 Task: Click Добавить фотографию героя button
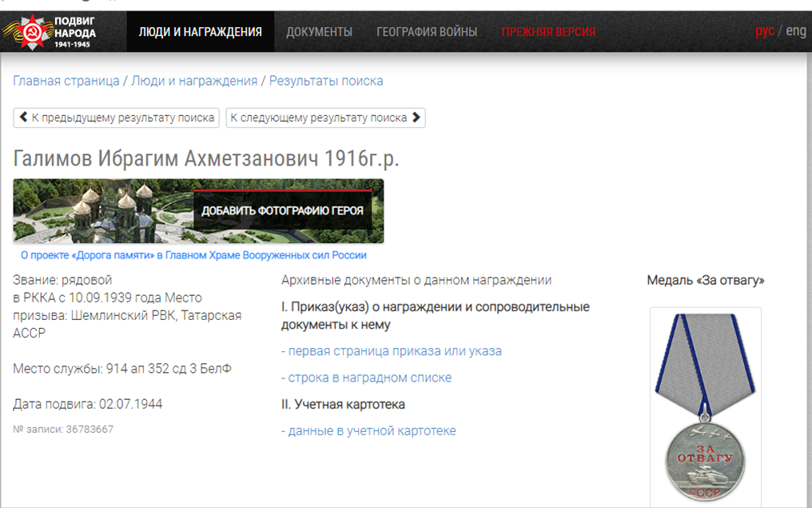[282, 211]
